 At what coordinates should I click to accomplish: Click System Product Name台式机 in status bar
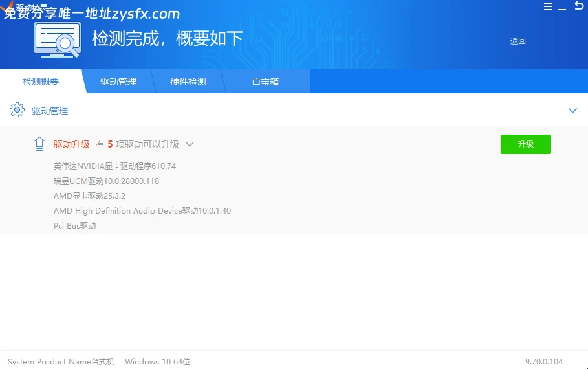61,361
